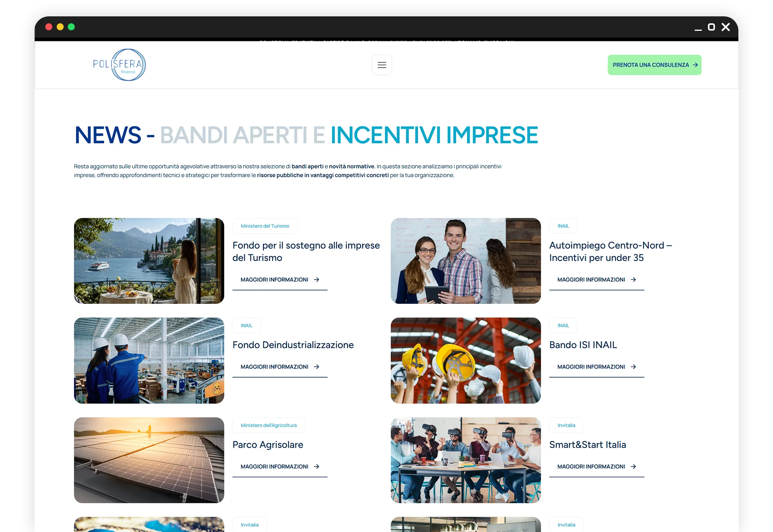
Task: Click arrow beside Smart&Start Italia link
Action: point(633,467)
